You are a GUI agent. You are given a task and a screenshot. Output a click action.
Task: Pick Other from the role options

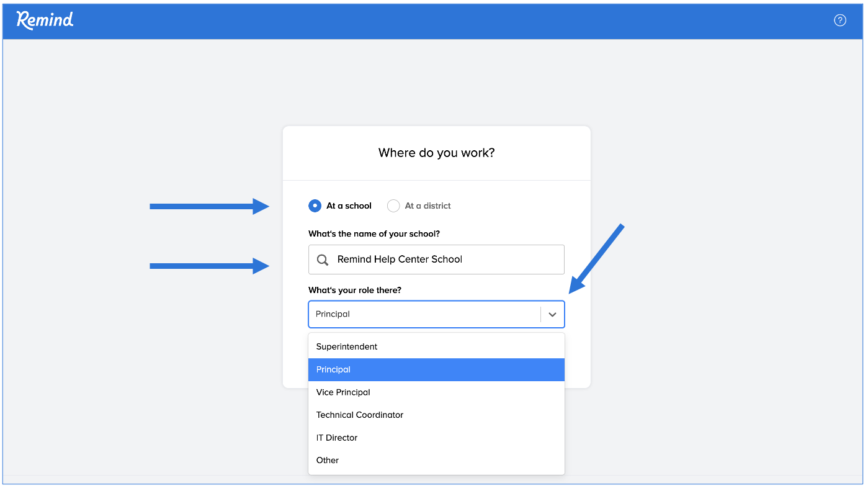pos(328,460)
